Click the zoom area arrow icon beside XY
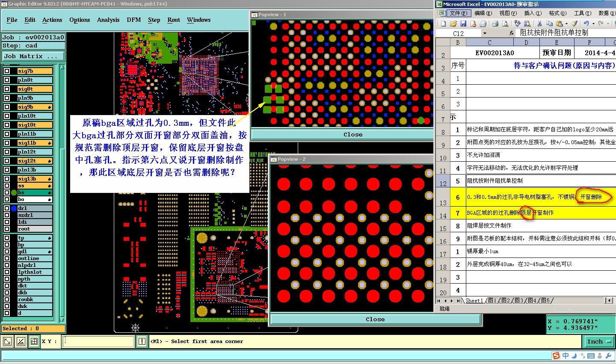Image resolution: width=616 pixels, height=364 pixels. click(7, 341)
